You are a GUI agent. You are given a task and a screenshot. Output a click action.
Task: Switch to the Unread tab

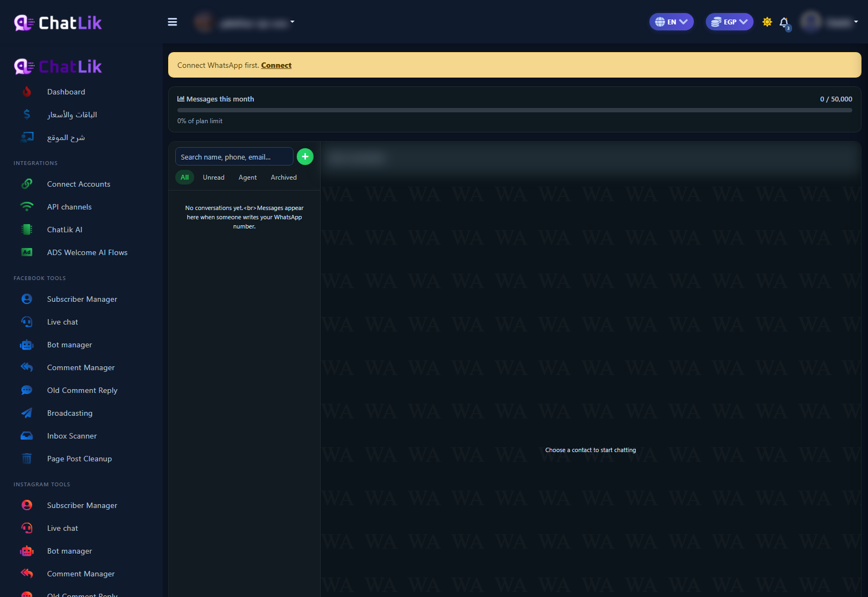(214, 177)
